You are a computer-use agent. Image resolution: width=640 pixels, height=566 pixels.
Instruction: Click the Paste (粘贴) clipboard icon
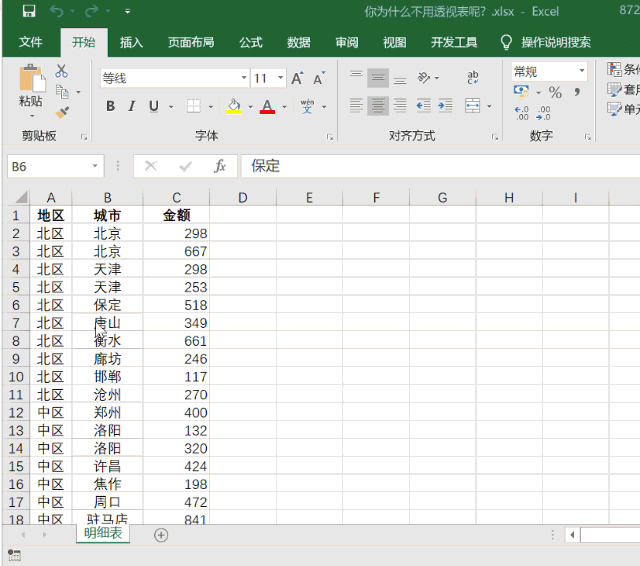pyautogui.click(x=32, y=78)
